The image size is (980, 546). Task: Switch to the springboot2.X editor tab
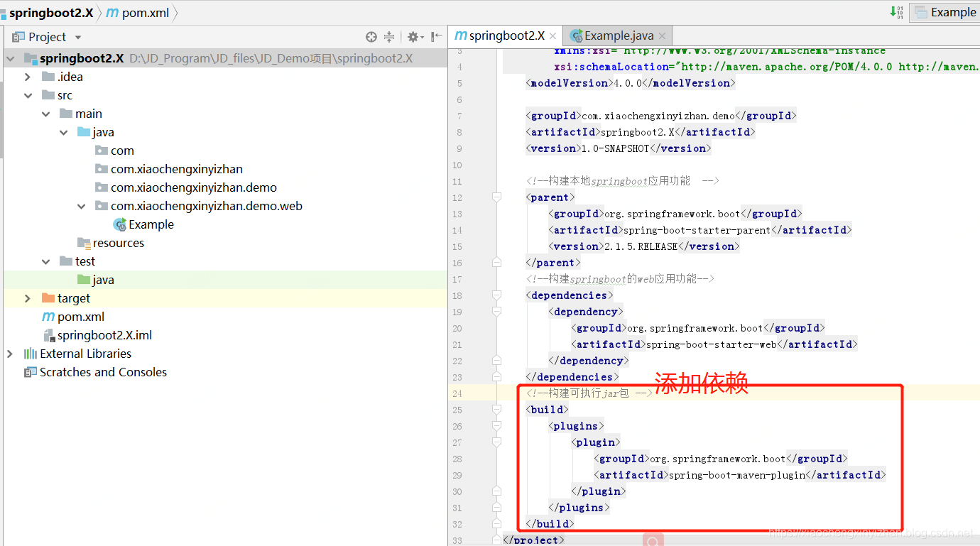click(507, 36)
